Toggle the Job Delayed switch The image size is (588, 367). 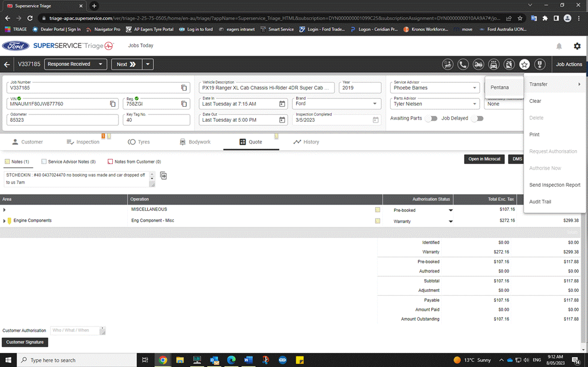478,118
